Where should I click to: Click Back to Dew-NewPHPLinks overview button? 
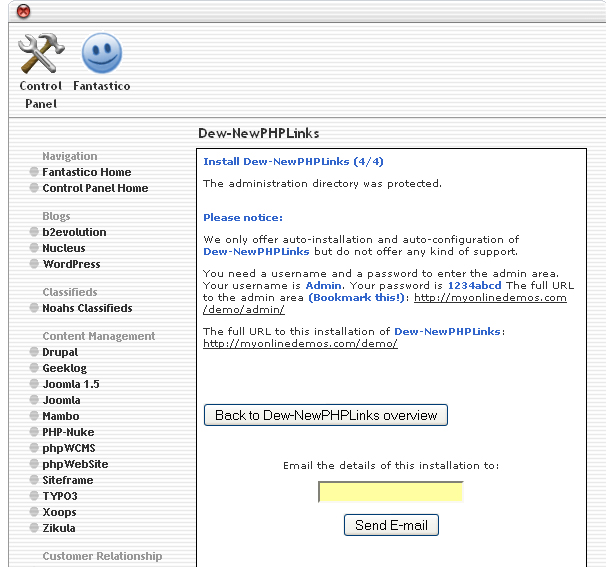pos(326,415)
